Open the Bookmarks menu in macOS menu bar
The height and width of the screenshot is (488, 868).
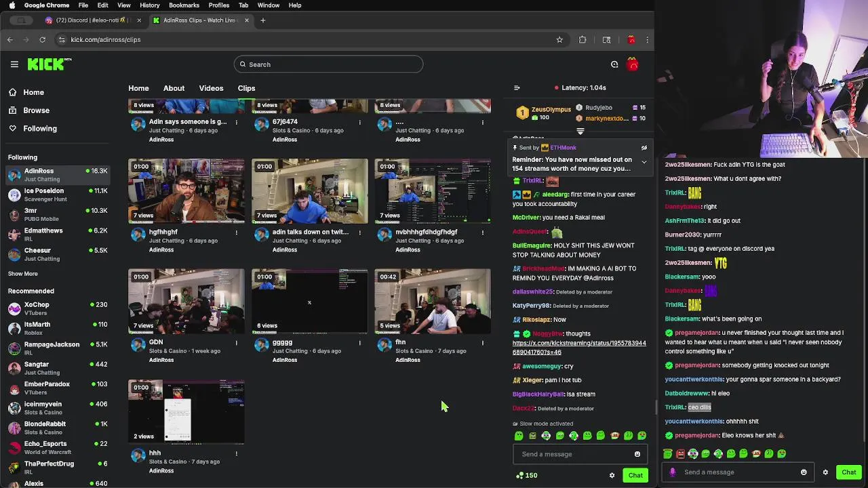[184, 5]
